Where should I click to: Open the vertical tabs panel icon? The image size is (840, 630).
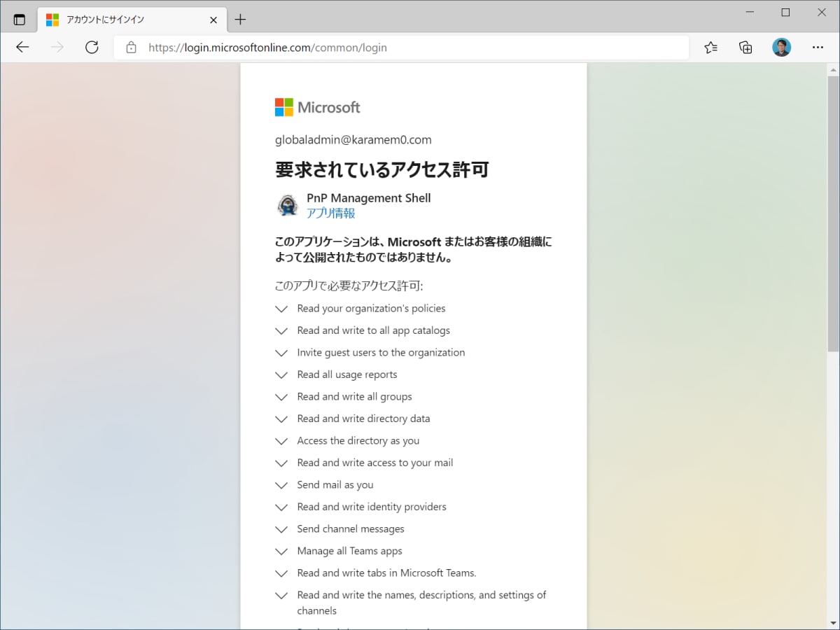[20, 20]
